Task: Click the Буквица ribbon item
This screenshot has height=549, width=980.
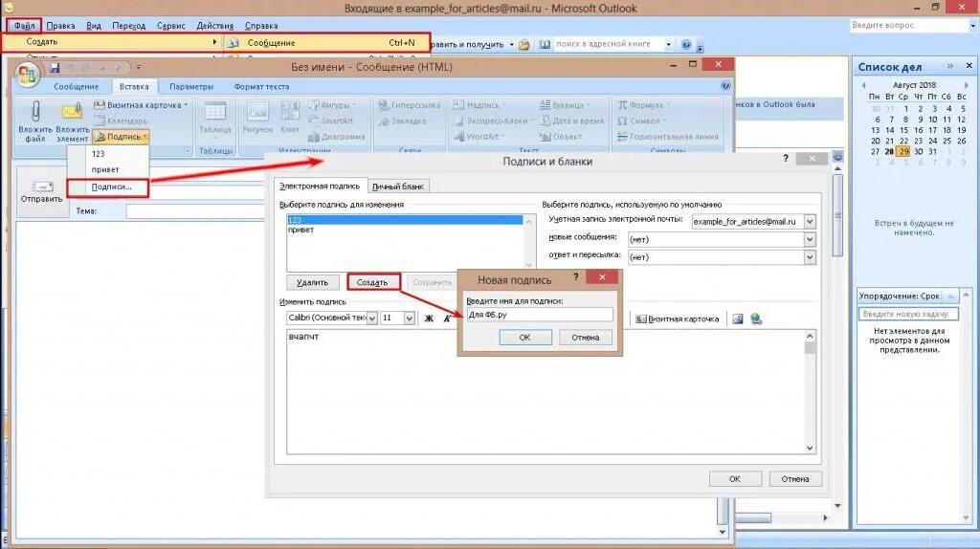Action: tap(563, 105)
